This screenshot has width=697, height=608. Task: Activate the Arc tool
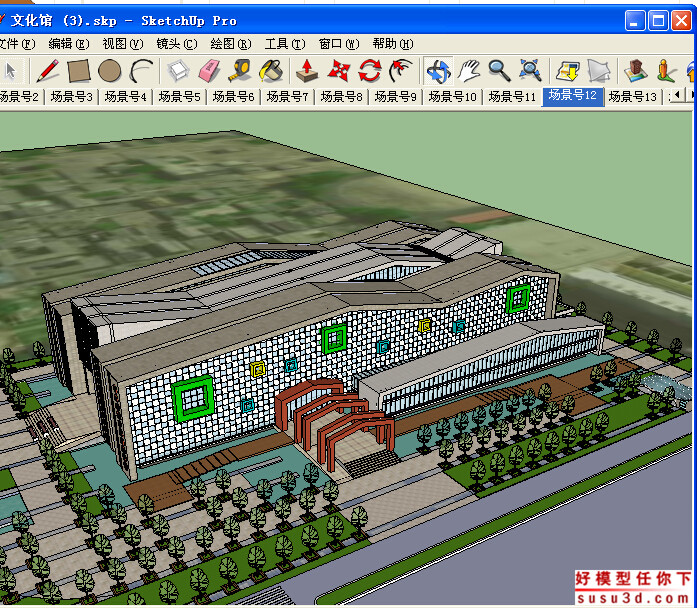pos(141,71)
